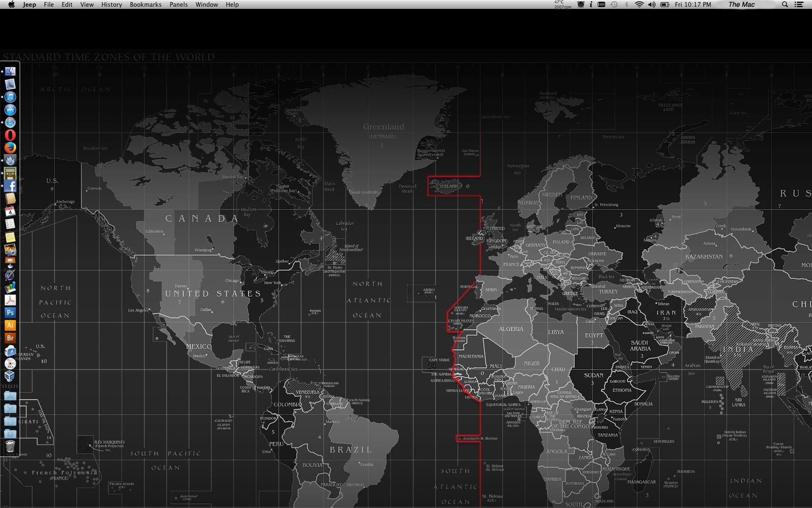
Task: Click the battery status icon
Action: [x=665, y=4]
